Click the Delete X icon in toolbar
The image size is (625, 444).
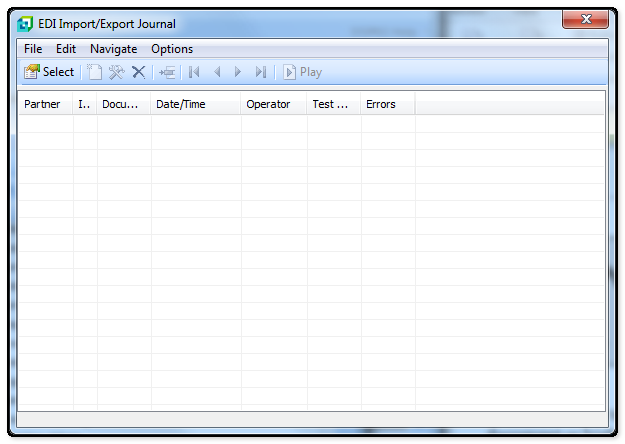coord(139,72)
